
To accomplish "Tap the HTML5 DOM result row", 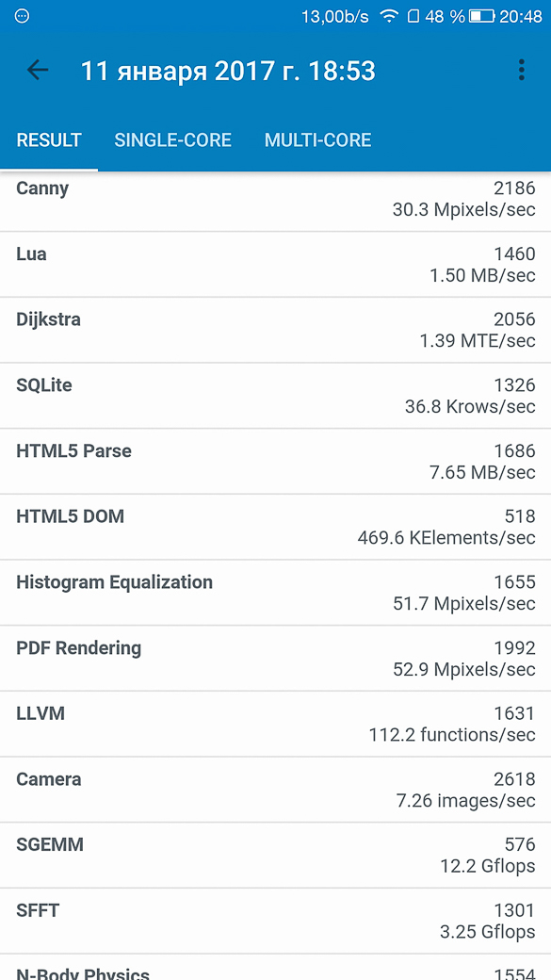I will 275,527.
